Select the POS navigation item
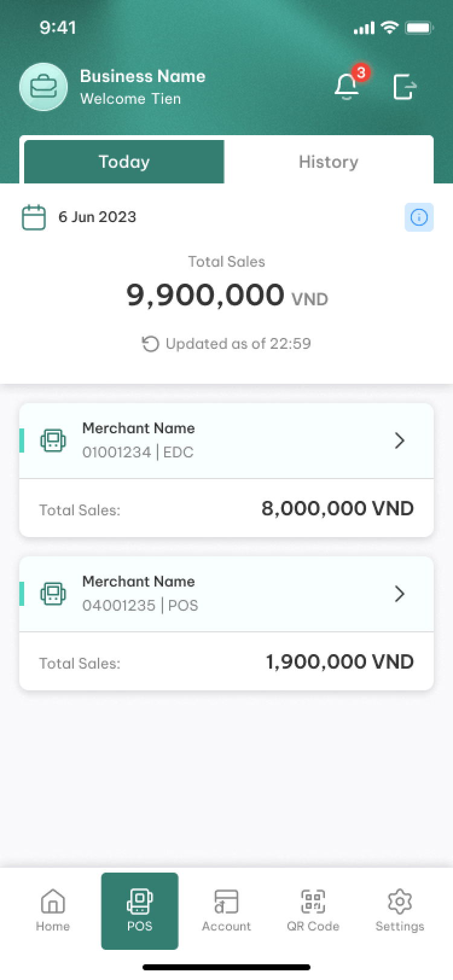Screen dimensions: 453x980 click(140, 911)
